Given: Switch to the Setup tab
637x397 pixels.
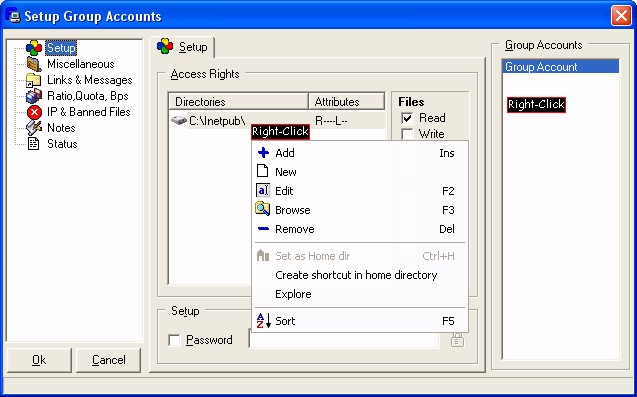Looking at the screenshot, I should coord(182,47).
